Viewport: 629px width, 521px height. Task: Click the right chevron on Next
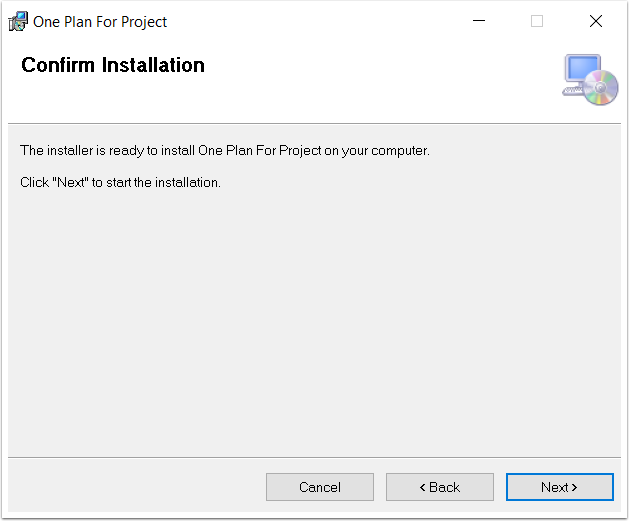[574, 487]
